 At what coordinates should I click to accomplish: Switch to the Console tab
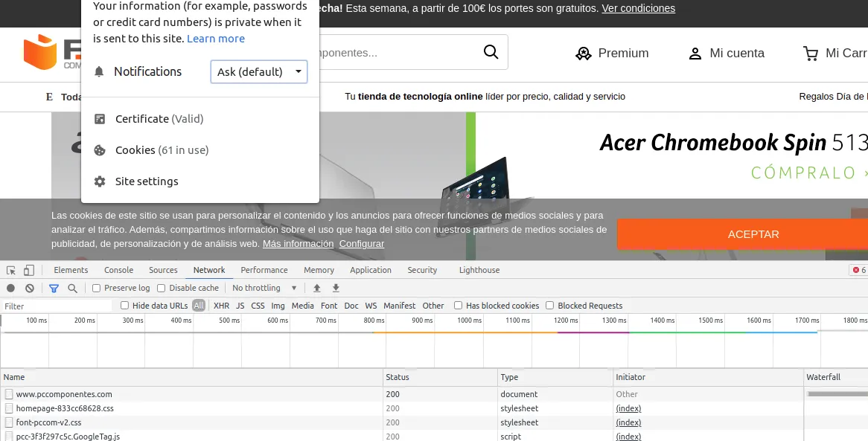[119, 270]
